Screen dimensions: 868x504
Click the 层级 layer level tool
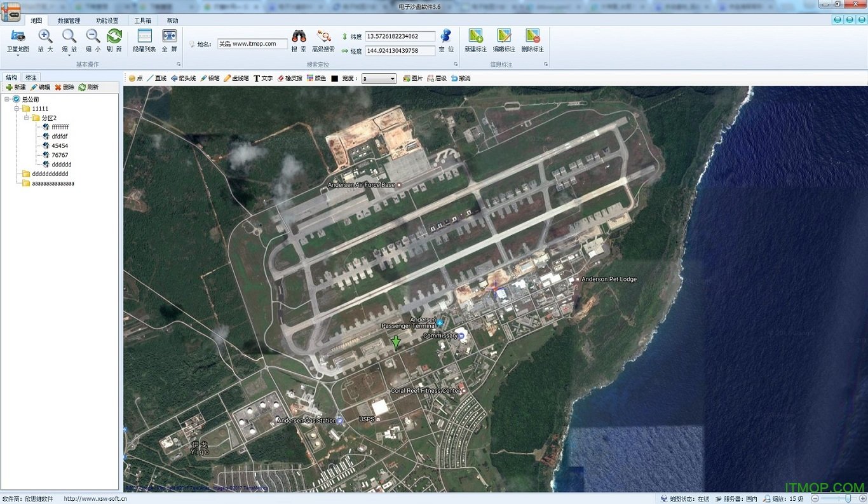[437, 78]
